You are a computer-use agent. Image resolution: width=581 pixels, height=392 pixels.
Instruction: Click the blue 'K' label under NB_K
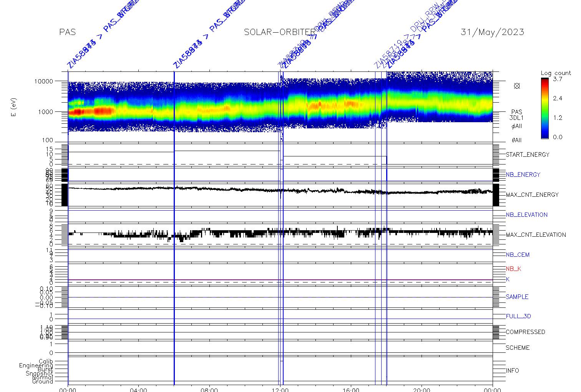coord(508,279)
